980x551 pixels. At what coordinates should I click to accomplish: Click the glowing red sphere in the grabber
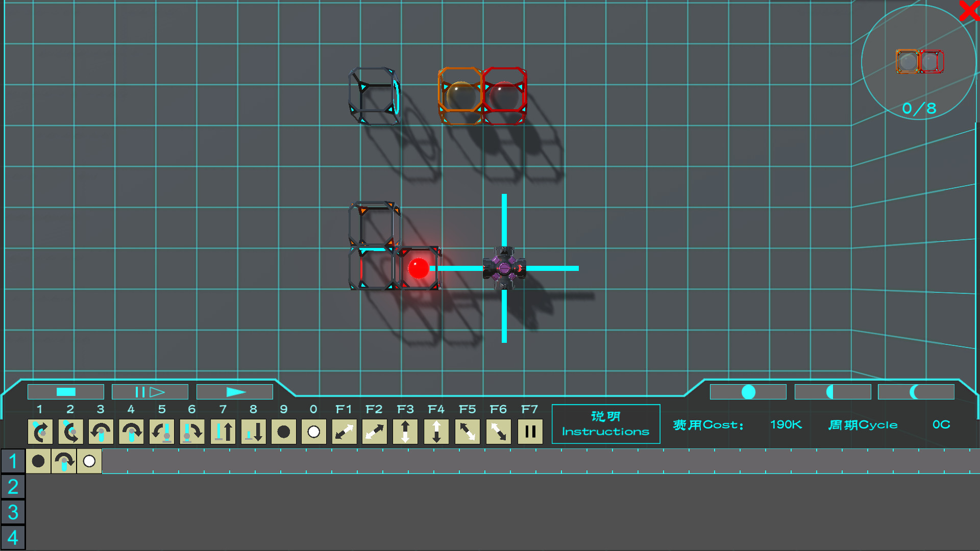419,268
